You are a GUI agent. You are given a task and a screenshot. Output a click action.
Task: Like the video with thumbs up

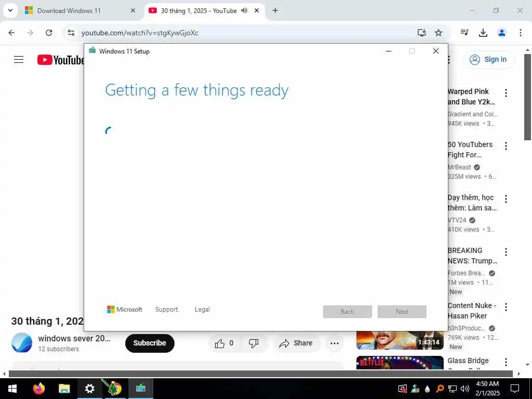point(224,343)
